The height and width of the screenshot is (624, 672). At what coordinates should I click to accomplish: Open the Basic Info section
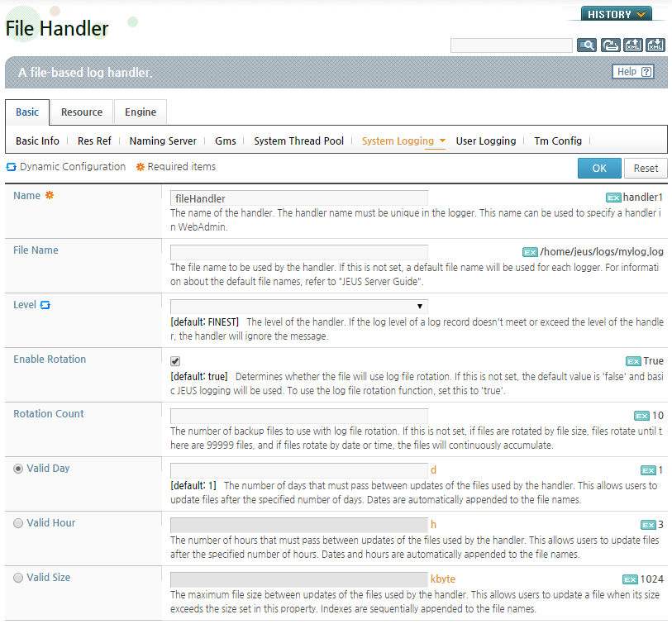tap(38, 141)
